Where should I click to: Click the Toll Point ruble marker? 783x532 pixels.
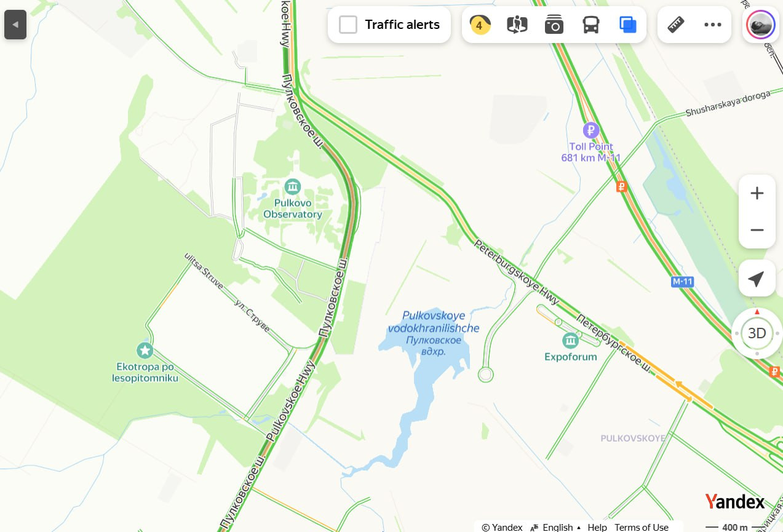click(591, 130)
